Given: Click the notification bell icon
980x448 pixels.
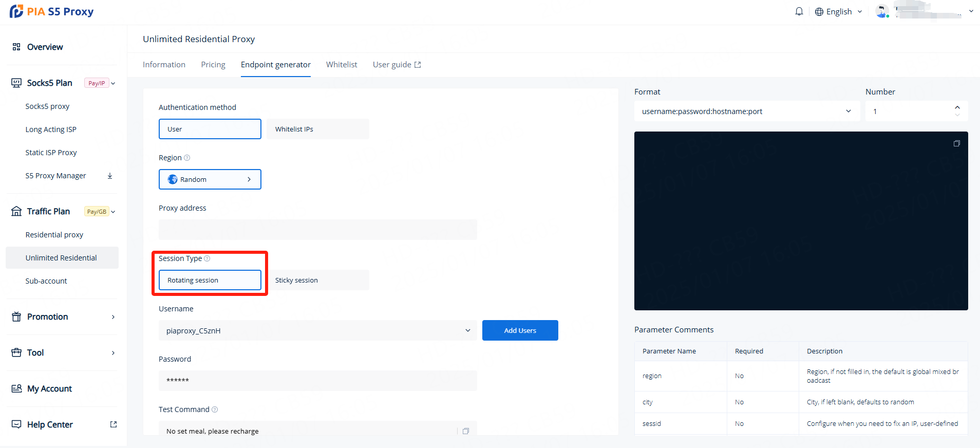Looking at the screenshot, I should point(799,11).
